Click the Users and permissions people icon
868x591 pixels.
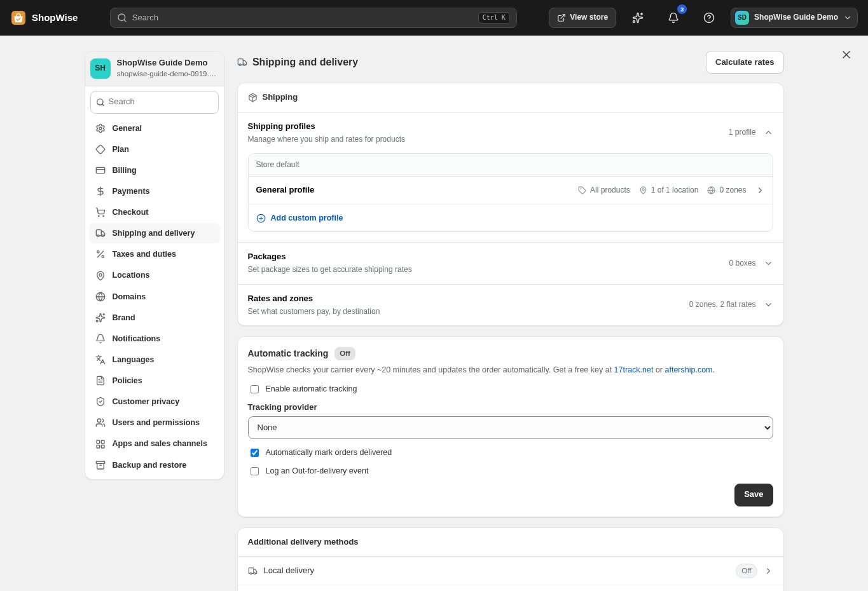pos(100,423)
